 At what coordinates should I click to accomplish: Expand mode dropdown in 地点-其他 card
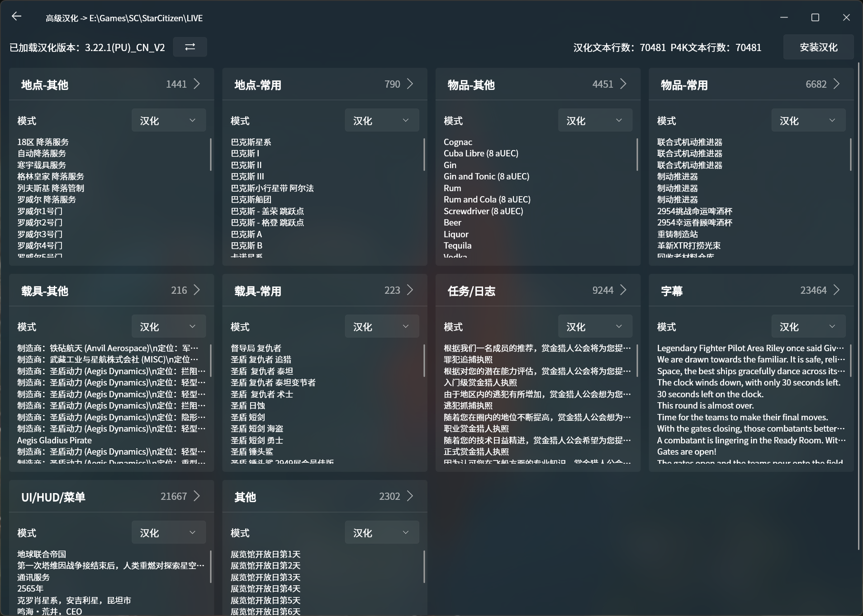click(169, 120)
